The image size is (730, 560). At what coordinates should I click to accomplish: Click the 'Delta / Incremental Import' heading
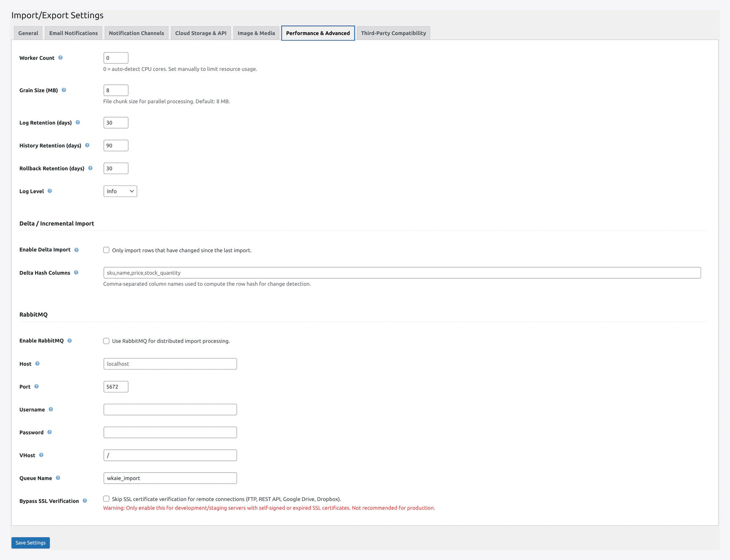pos(57,224)
